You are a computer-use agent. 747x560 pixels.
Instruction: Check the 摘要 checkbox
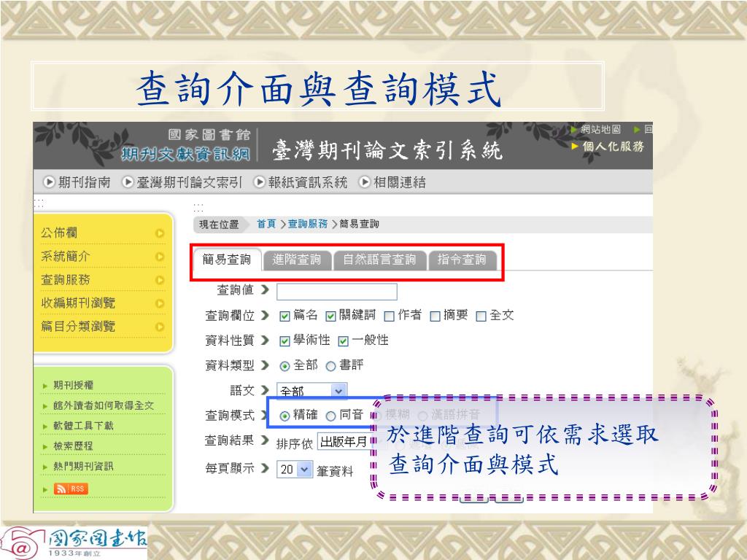pyautogui.click(x=435, y=316)
